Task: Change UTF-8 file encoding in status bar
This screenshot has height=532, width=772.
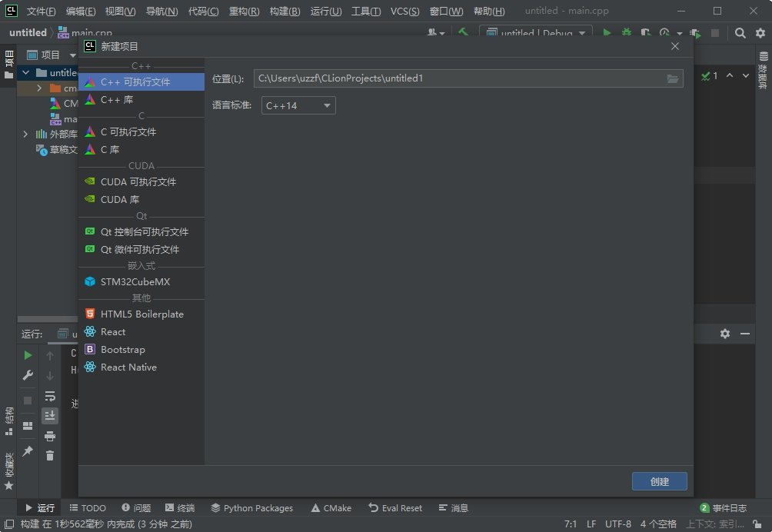Action: click(618, 524)
